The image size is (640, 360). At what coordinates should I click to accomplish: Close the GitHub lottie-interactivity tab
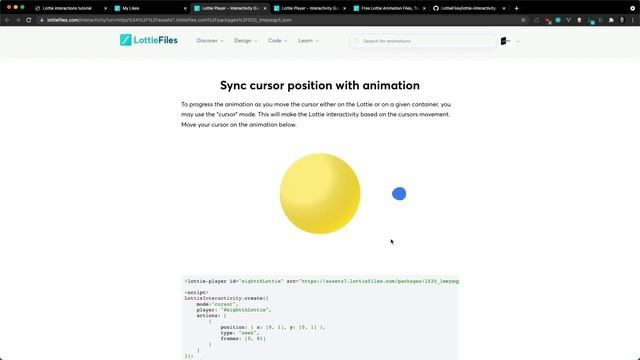point(504,8)
